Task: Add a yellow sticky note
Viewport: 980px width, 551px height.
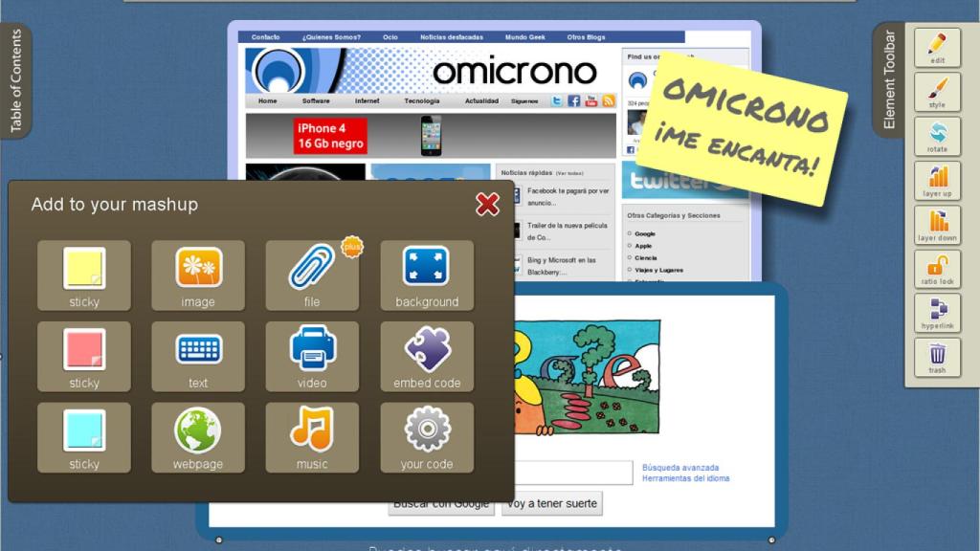Action: tap(83, 276)
